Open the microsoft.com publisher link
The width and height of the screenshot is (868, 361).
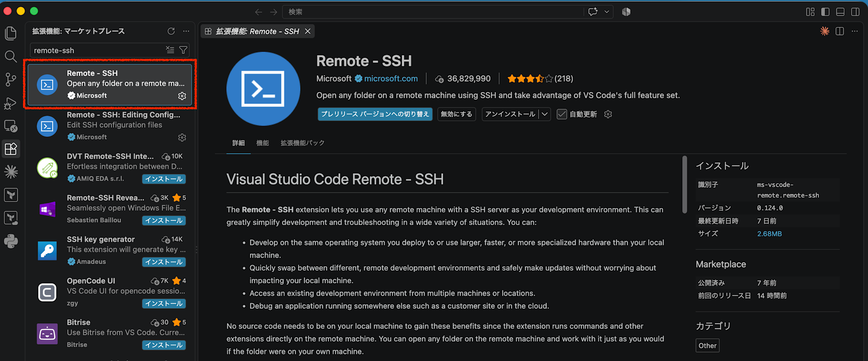click(391, 79)
